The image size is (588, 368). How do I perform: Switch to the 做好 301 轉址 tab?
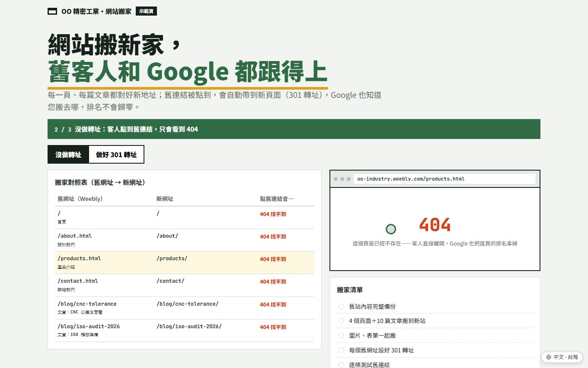pyautogui.click(x=116, y=155)
